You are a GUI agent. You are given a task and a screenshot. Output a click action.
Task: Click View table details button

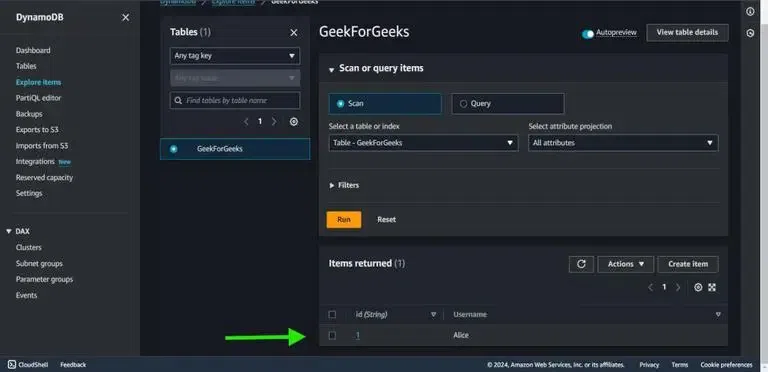coord(687,32)
